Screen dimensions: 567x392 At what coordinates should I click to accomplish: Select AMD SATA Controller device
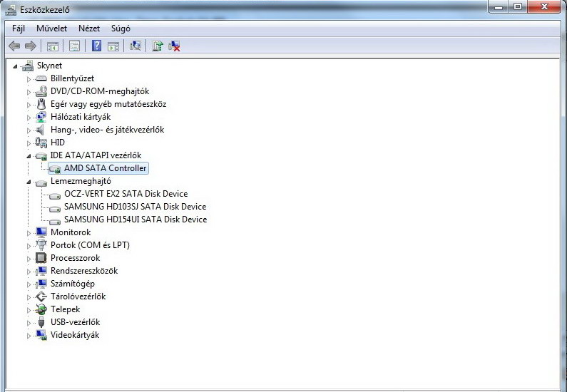click(x=106, y=168)
